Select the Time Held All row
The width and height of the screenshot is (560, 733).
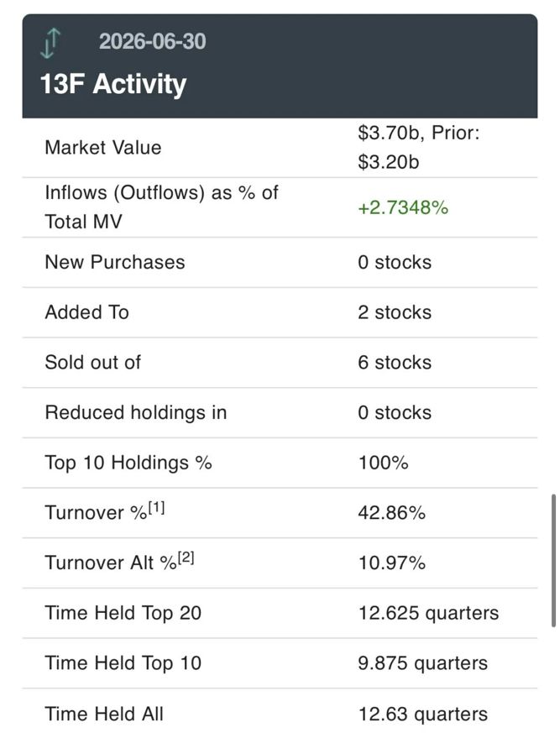[280, 710]
